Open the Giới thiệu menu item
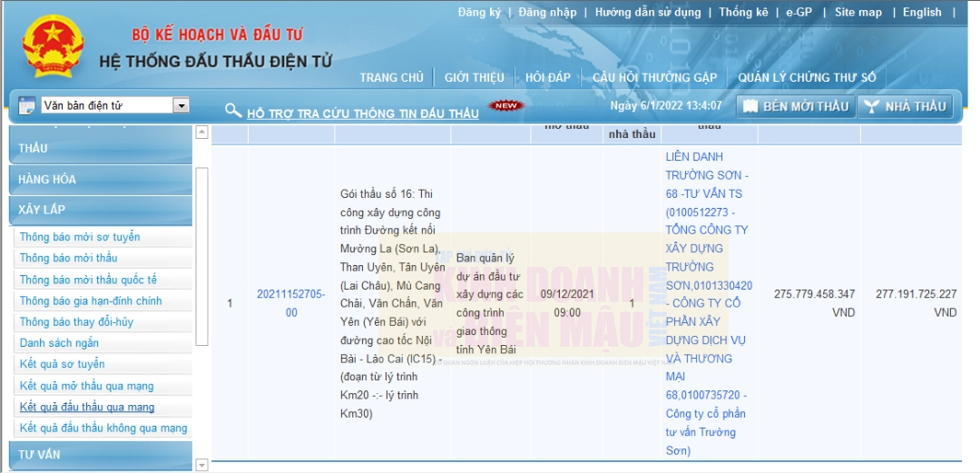 [x=474, y=77]
